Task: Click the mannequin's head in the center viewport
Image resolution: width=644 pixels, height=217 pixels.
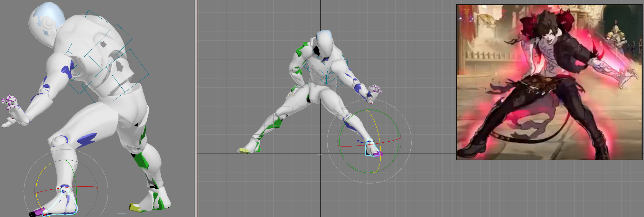Action: pos(325,44)
